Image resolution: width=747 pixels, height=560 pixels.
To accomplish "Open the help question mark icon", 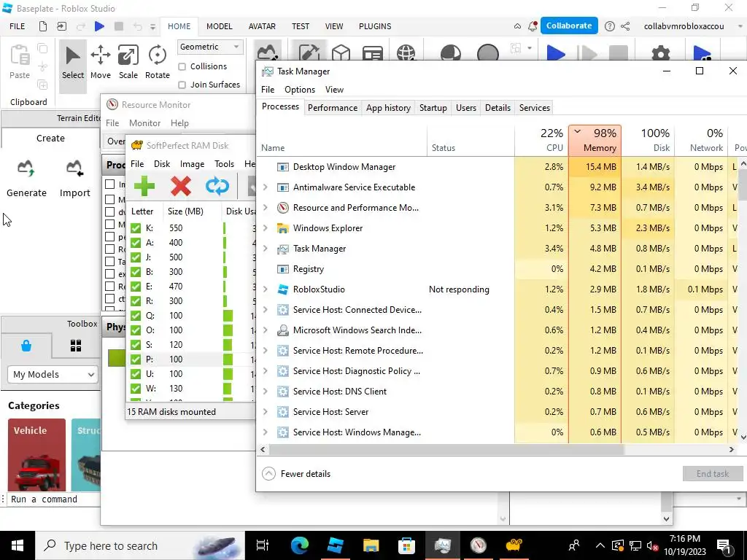I will (609, 26).
